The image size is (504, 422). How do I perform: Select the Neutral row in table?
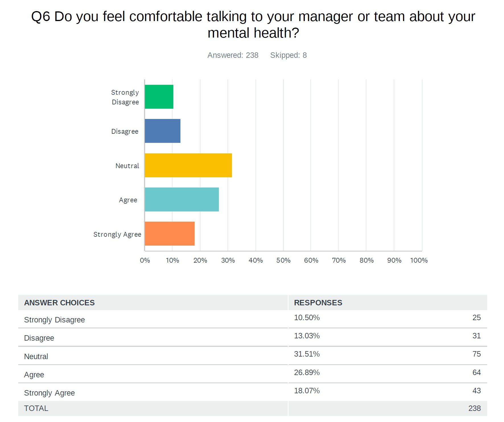(36, 357)
